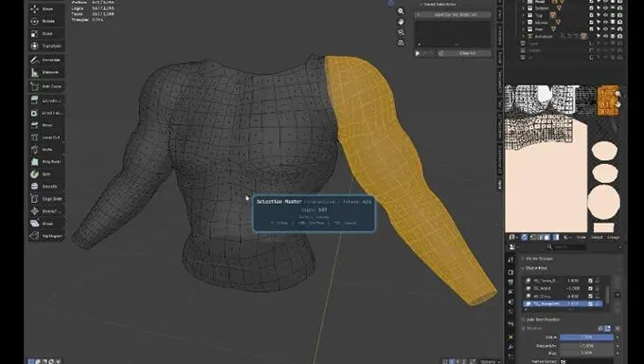Select the Move tool
Screen dimensions: 644x364
(46, 9)
